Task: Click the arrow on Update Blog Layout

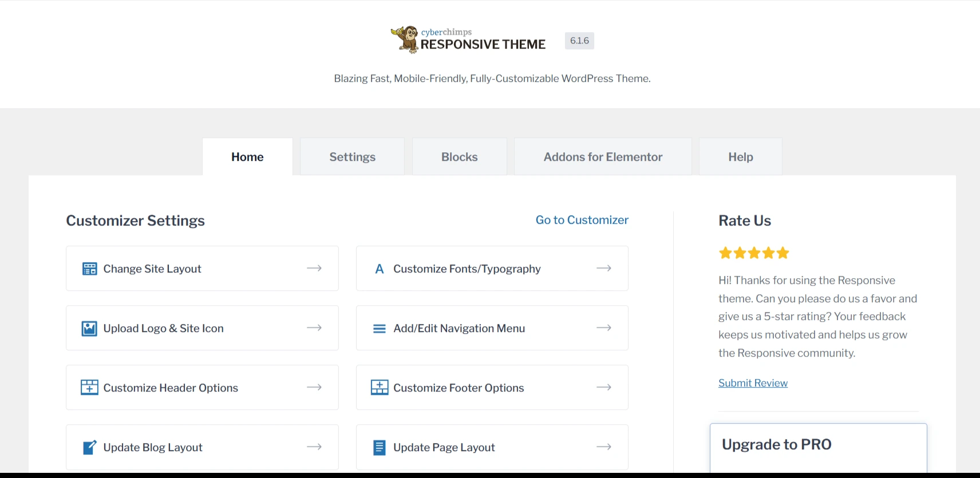Action: [314, 447]
